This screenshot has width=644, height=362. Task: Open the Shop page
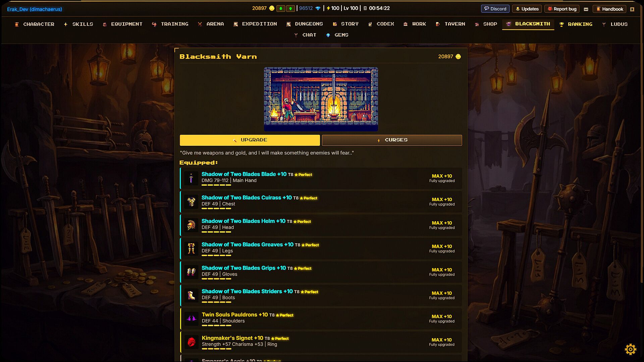click(x=486, y=24)
